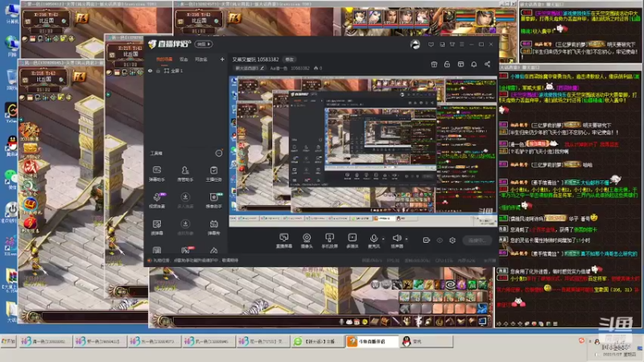
Task: Click the live preview thumbnail area
Action: pos(363,151)
